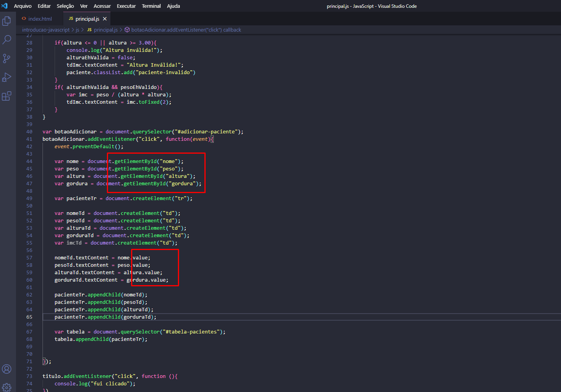Open the Acessar menu
Image resolution: width=561 pixels, height=392 pixels.
[x=102, y=6]
